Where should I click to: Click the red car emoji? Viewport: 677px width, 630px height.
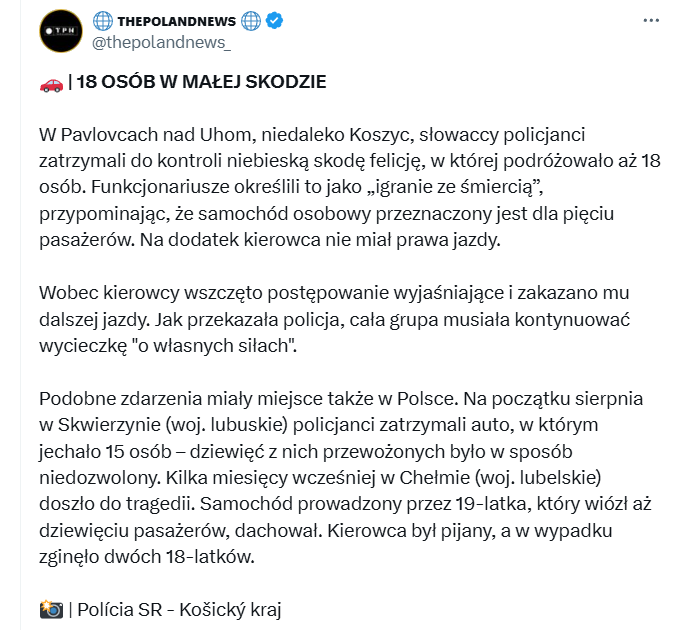click(x=51, y=82)
